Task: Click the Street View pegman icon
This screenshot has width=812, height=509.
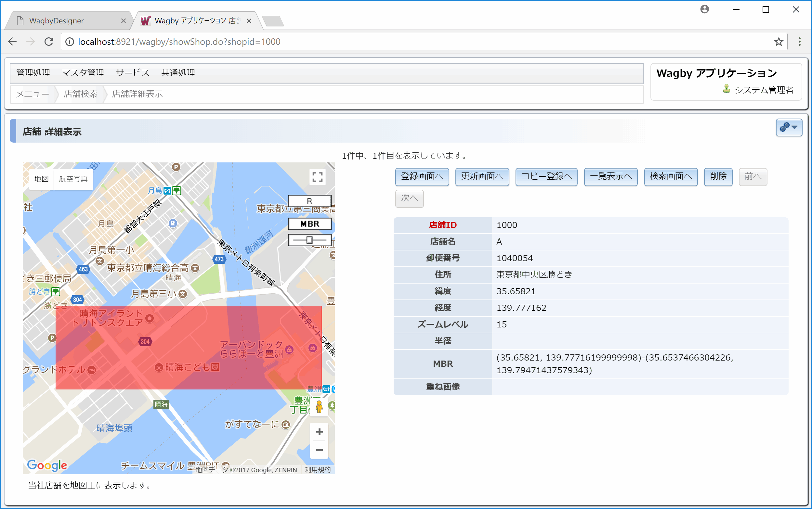Action: point(319,407)
